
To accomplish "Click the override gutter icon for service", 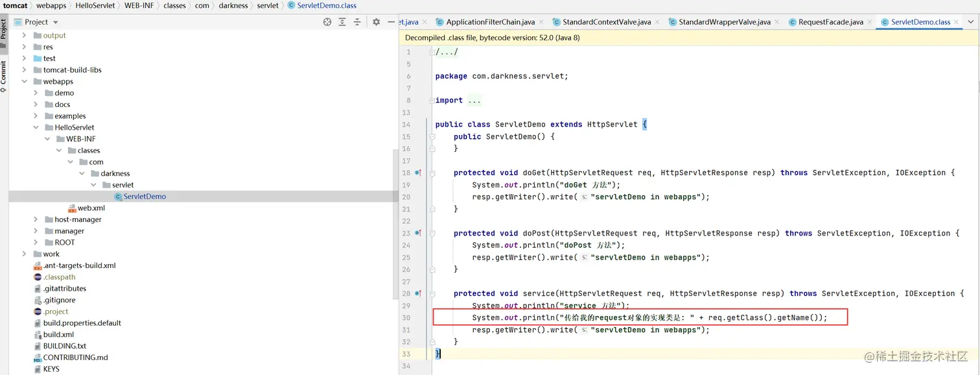I will tap(418, 293).
